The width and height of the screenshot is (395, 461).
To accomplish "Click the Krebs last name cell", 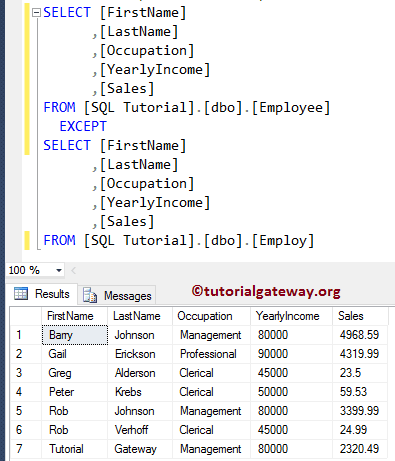I will (x=140, y=392).
